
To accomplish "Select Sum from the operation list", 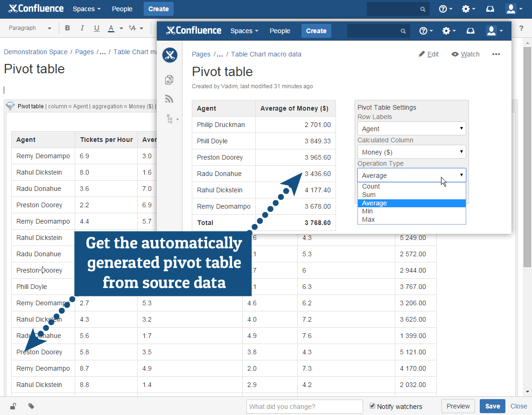I will 369,195.
